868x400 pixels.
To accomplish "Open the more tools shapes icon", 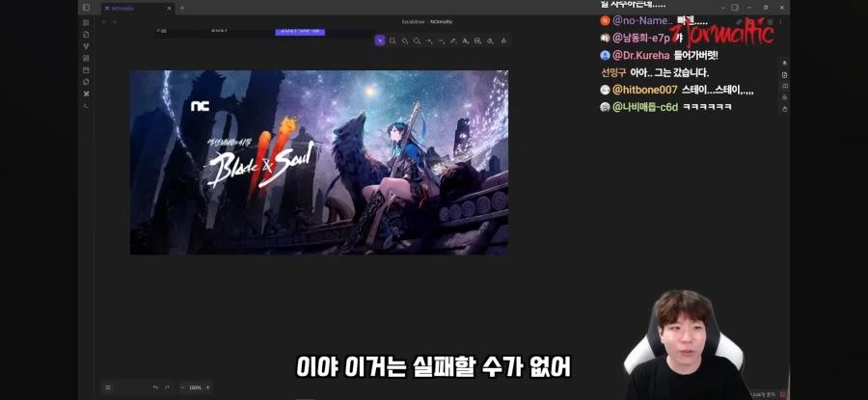I will (503, 40).
